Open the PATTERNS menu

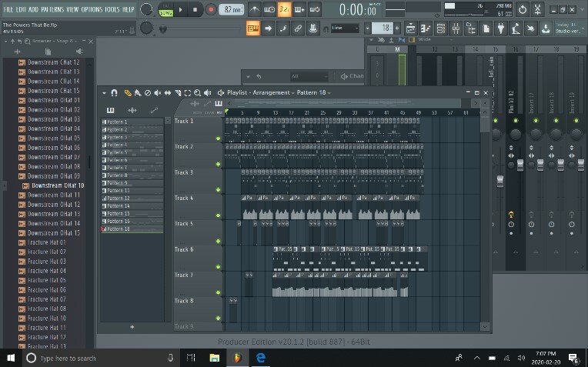click(52, 9)
